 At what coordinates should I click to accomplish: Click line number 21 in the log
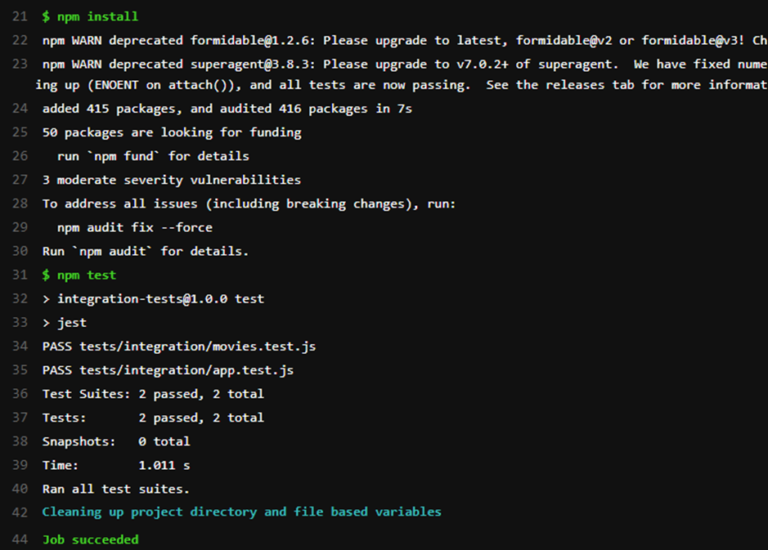point(20,17)
